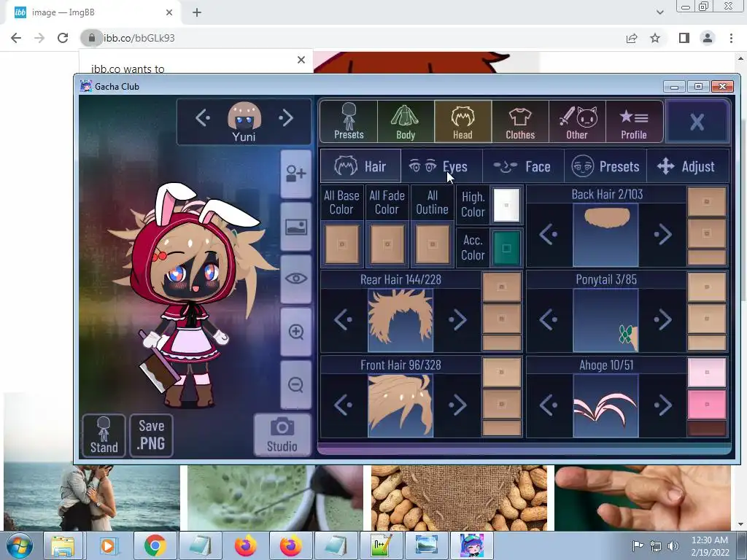Open the face Presets tab

605,166
